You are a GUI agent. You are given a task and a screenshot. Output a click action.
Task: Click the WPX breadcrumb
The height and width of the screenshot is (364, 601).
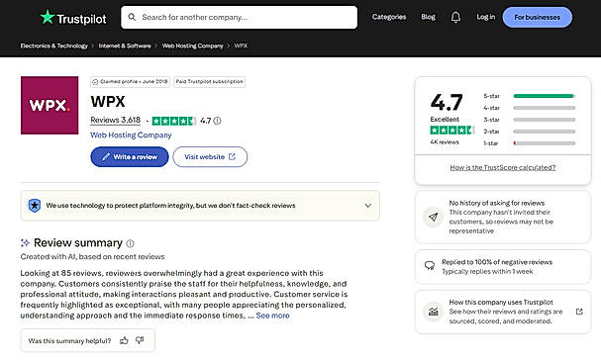[241, 45]
